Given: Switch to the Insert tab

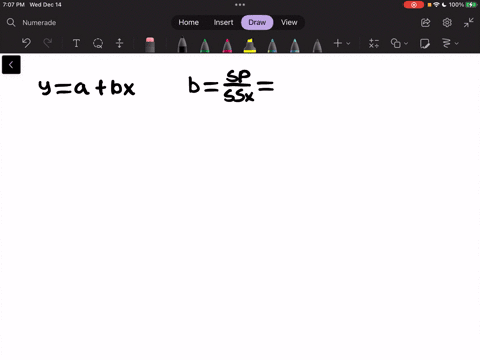Looking at the screenshot, I should [223, 22].
